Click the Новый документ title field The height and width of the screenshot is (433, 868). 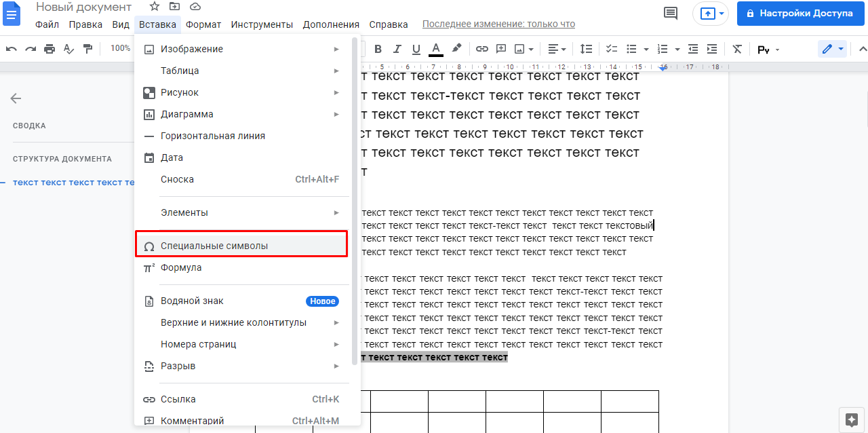(84, 7)
